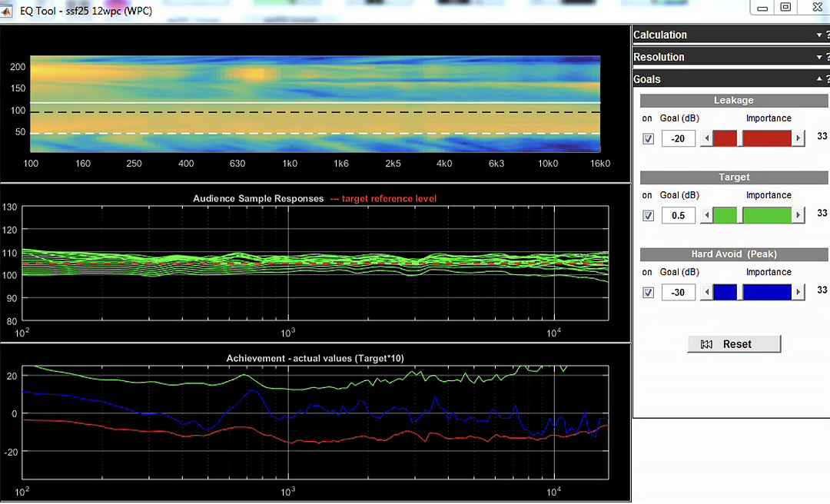Select the Target Goal dB value field

coord(678,215)
